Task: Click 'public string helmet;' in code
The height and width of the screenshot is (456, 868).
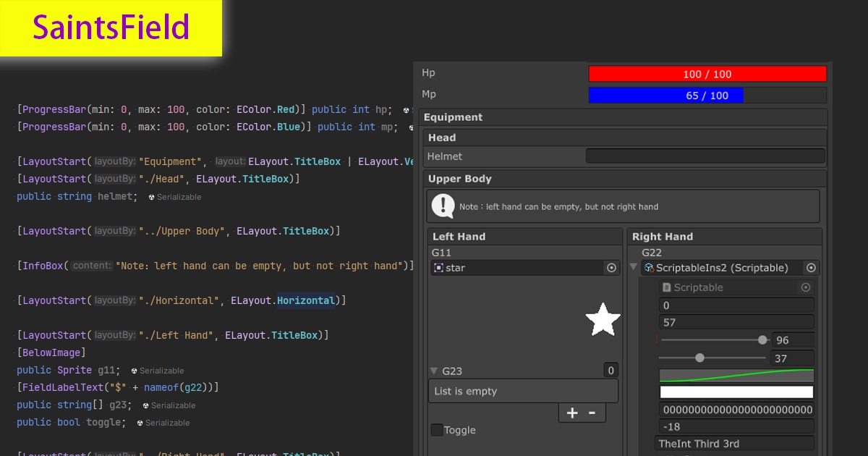Action: point(77,196)
